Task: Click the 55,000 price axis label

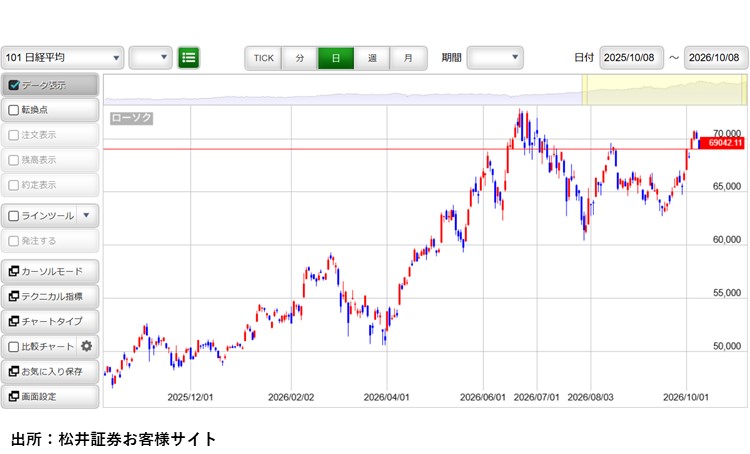Action: coord(727,292)
